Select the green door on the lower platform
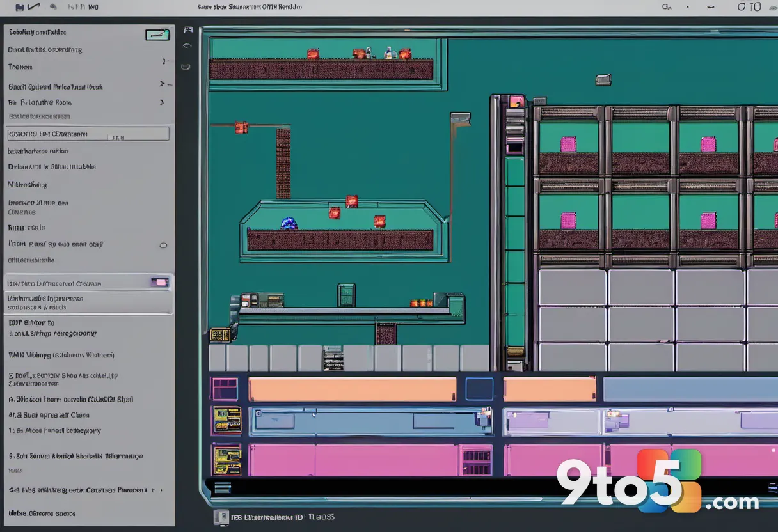Image resolution: width=778 pixels, height=532 pixels. click(x=346, y=295)
